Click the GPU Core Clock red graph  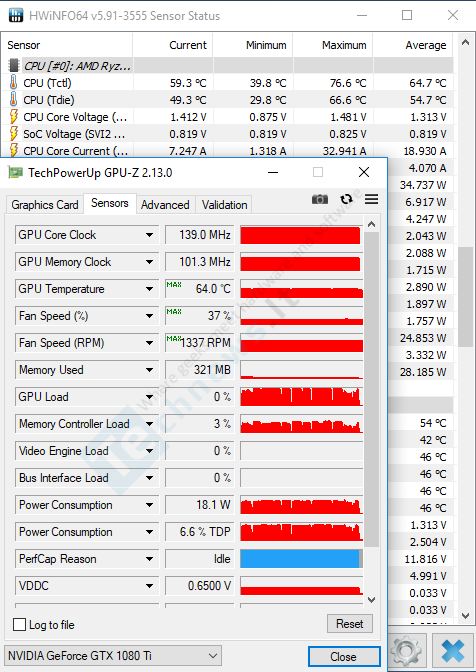pos(301,235)
